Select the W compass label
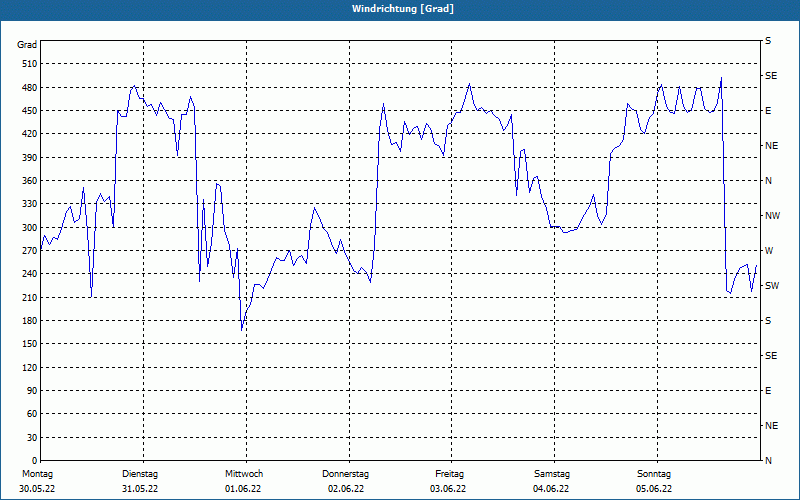800x500 pixels. 769,251
